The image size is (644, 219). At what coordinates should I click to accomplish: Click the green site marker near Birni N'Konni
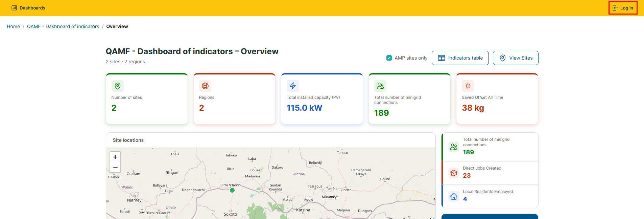click(232, 190)
